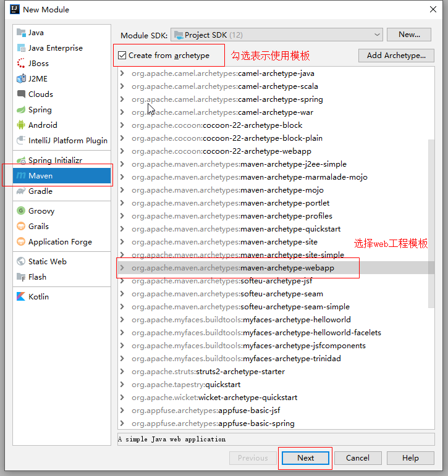Click the Cancel button

tap(358, 457)
